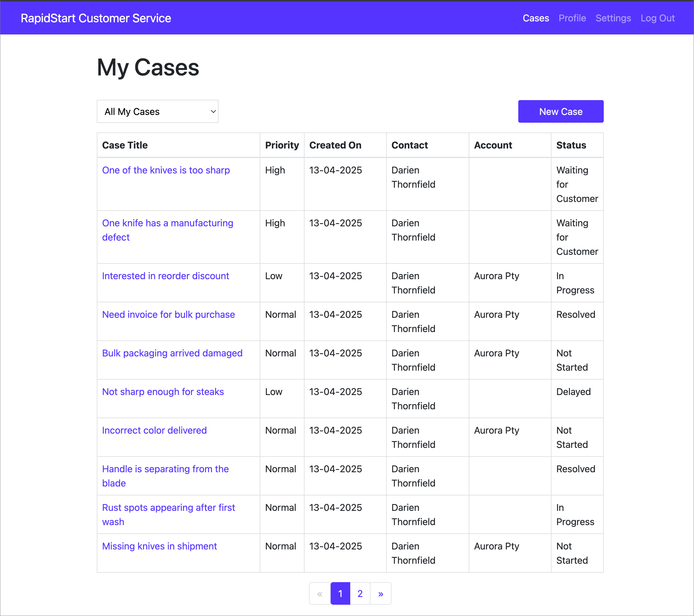
Task: Click the RapidStart Customer Service brand link
Action: (96, 18)
